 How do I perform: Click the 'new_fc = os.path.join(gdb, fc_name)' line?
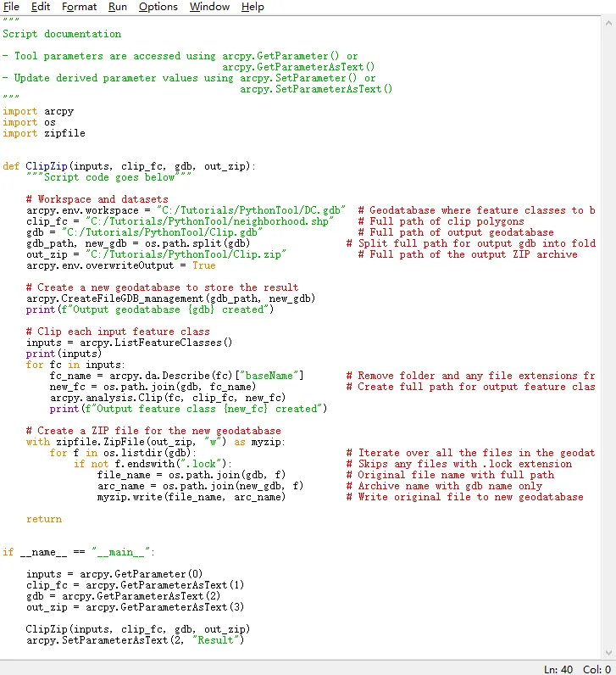(x=153, y=387)
